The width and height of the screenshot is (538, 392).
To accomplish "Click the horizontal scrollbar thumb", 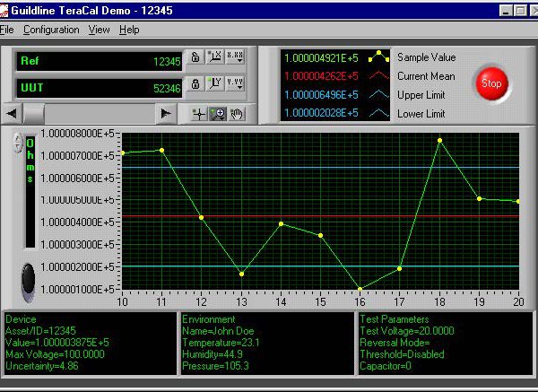I will [x=34, y=113].
